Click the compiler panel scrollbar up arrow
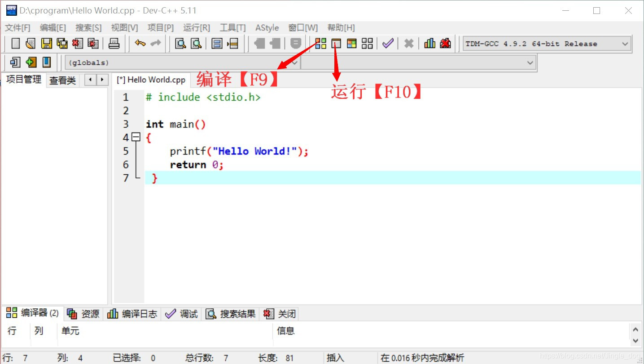Image resolution: width=644 pixels, height=364 pixels. point(635,330)
